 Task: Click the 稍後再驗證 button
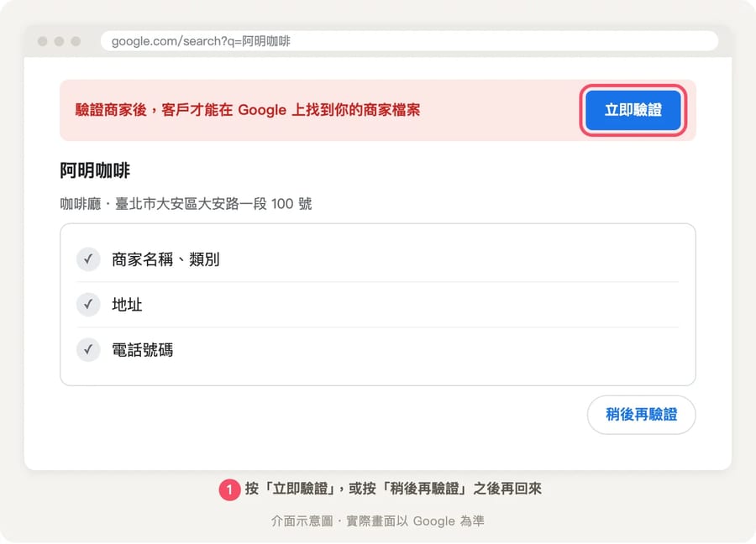click(641, 415)
